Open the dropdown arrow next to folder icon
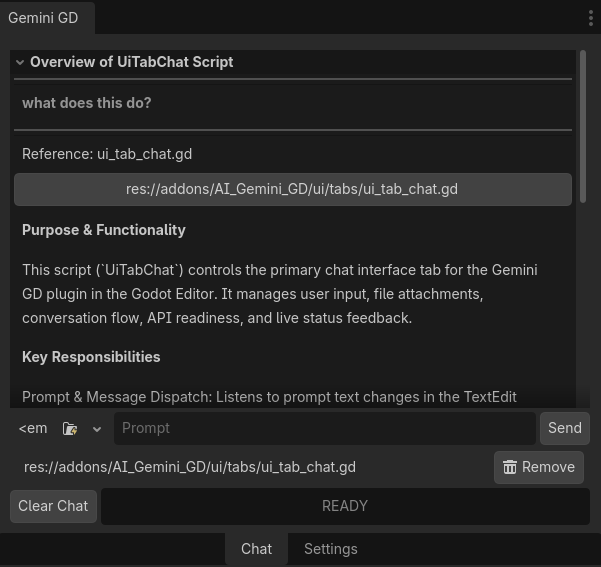Image resolution: width=601 pixels, height=567 pixels. click(x=97, y=429)
